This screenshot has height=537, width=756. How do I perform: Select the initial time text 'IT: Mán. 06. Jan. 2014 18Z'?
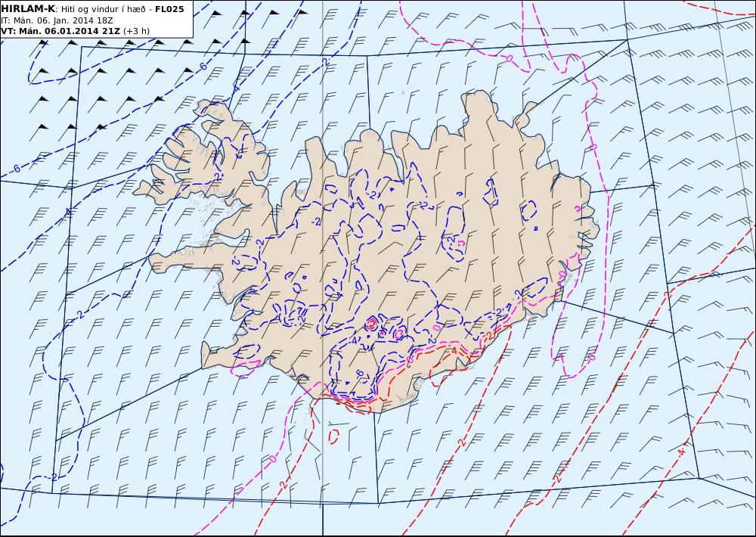(x=57, y=20)
